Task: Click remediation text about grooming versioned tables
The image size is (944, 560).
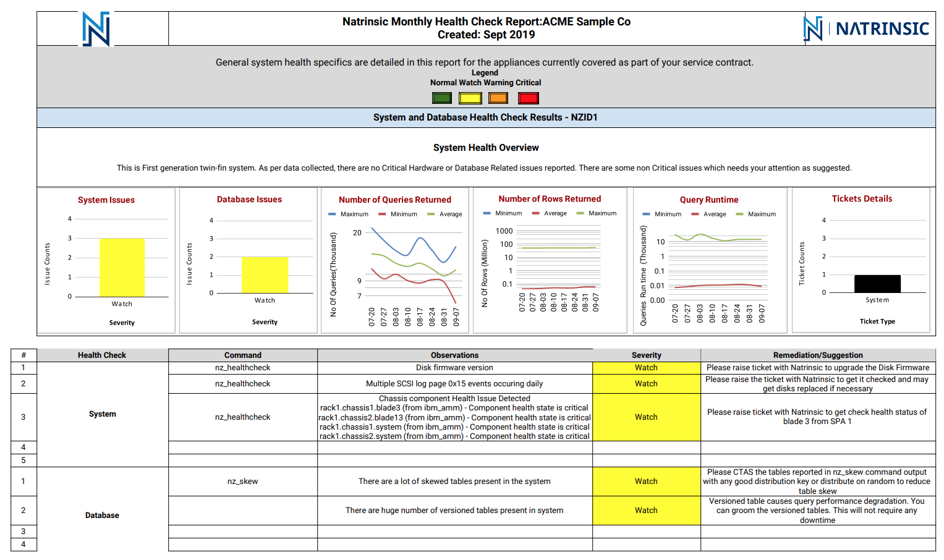Action: click(818, 511)
